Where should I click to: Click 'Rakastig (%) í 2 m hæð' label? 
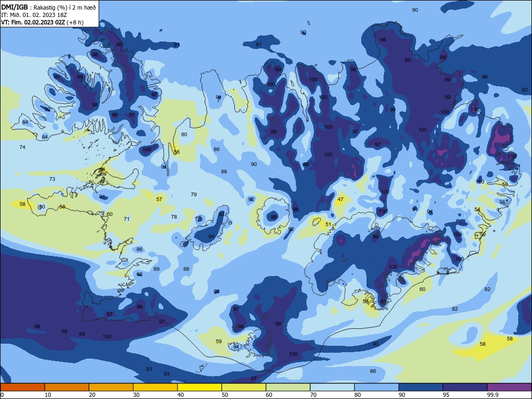tap(65, 7)
